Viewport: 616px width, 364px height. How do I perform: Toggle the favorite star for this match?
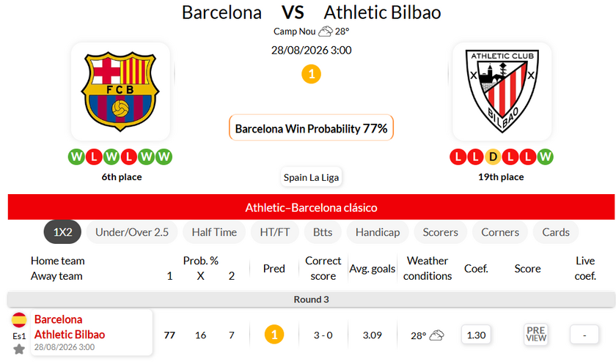click(19, 349)
